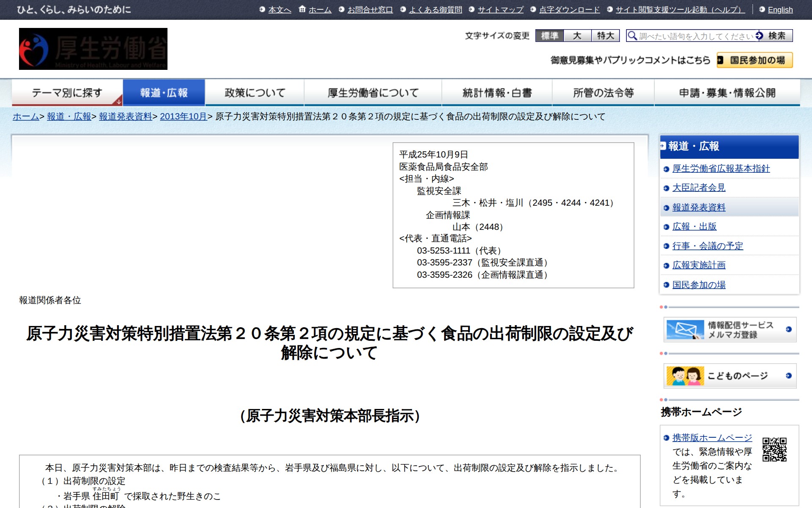This screenshot has height=508, width=812.
Task: Select 標準 text size
Action: click(549, 36)
